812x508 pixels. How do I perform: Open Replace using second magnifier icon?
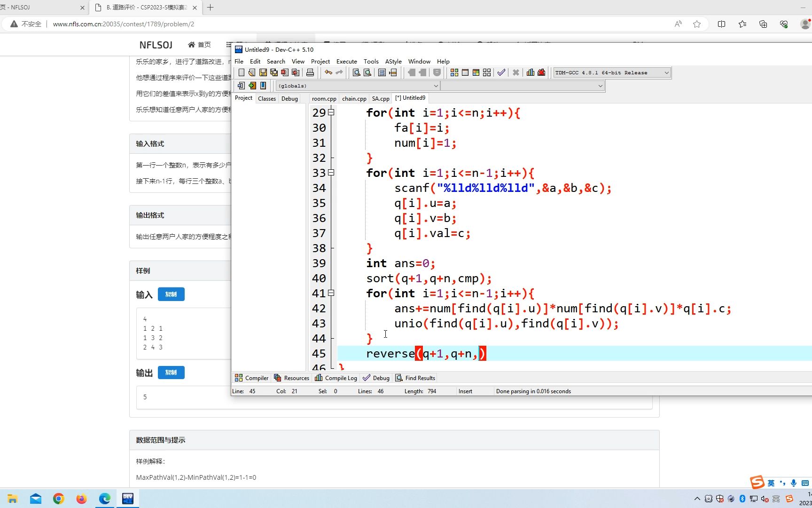pyautogui.click(x=367, y=72)
